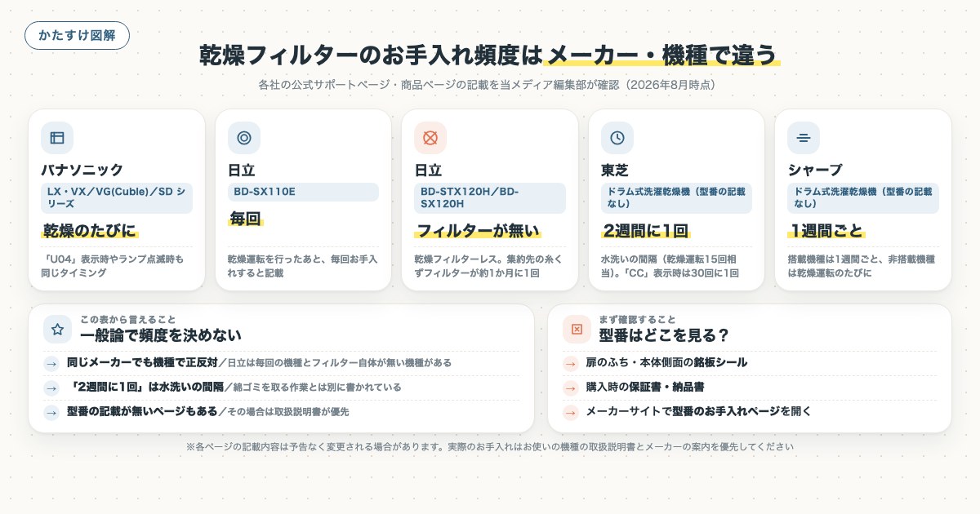Screen dimensions: 980x514
Task: Click the 毎回 frequency text
Action: click(x=244, y=219)
